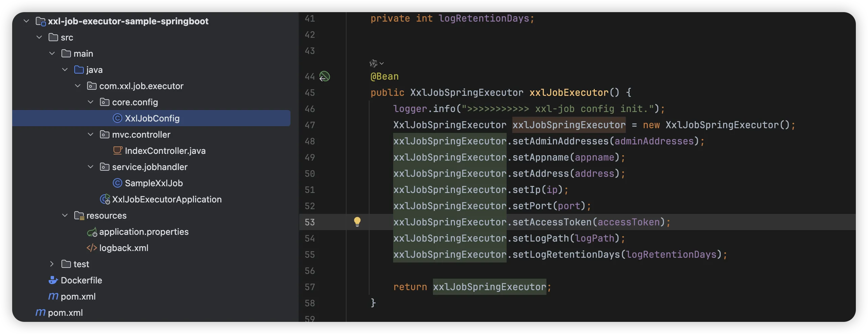Collapse the src folder
Image resolution: width=868 pixels, height=334 pixels.
[39, 37]
